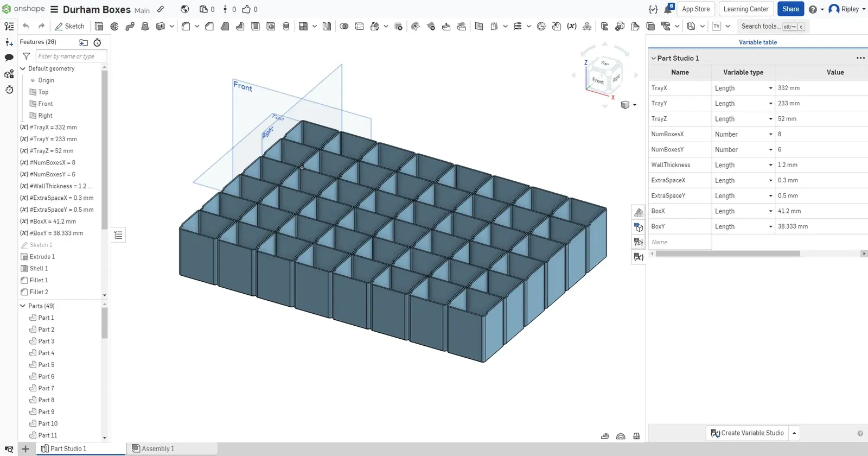The image size is (868, 456).
Task: Collapse the Parts (49) list
Action: coord(23,306)
